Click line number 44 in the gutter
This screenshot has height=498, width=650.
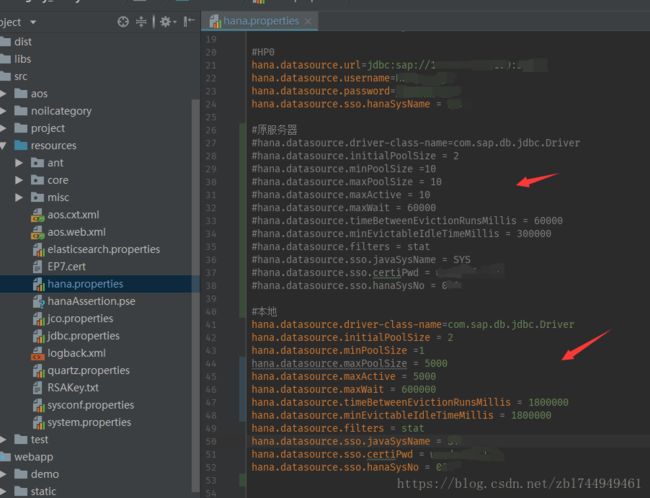[x=211, y=364]
